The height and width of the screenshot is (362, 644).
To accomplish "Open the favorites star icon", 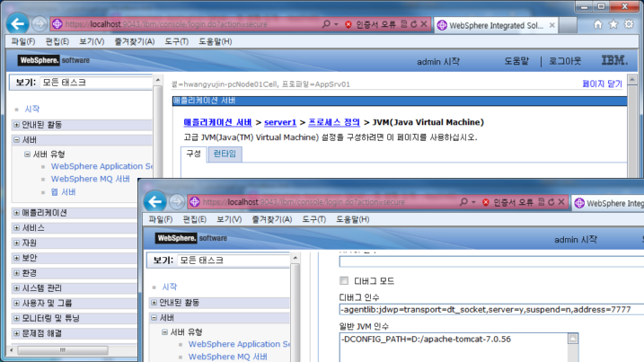I will coord(614,24).
